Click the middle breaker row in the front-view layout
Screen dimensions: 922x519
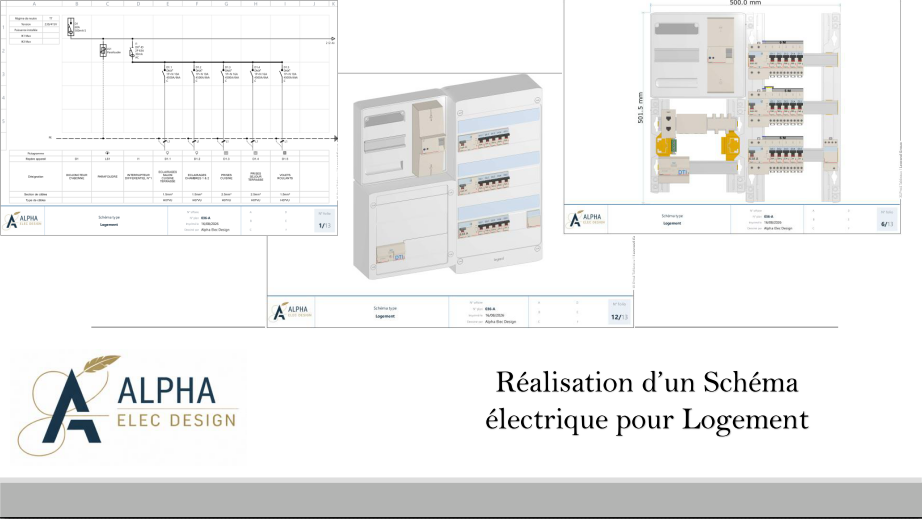[x=776, y=106]
